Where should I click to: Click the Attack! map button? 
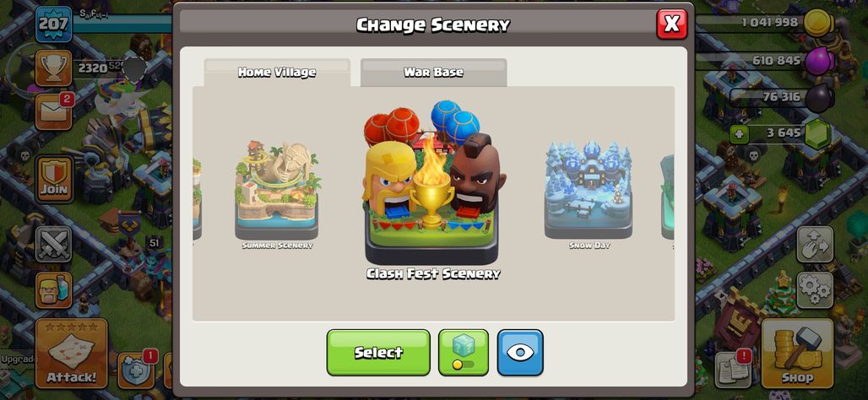point(72,354)
